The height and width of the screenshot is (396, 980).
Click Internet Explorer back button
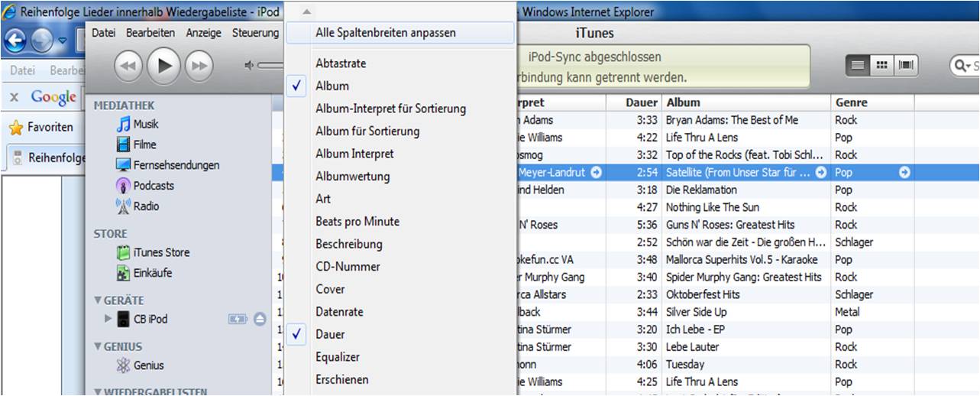[15, 40]
